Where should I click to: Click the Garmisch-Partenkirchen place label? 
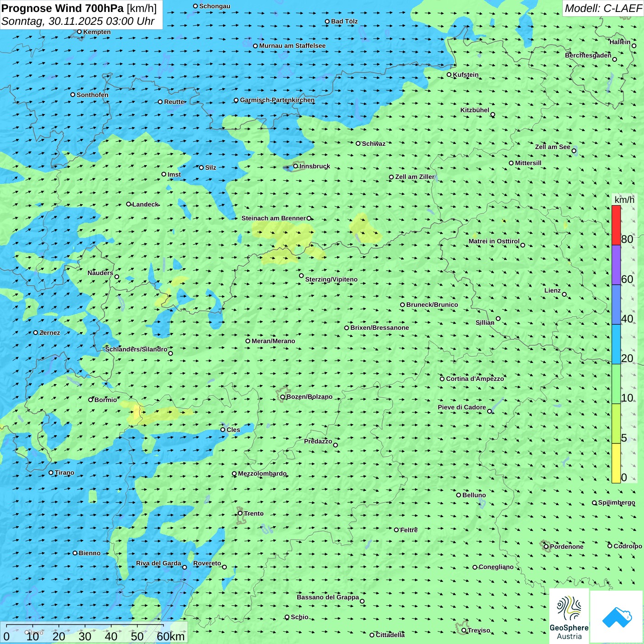277,100
